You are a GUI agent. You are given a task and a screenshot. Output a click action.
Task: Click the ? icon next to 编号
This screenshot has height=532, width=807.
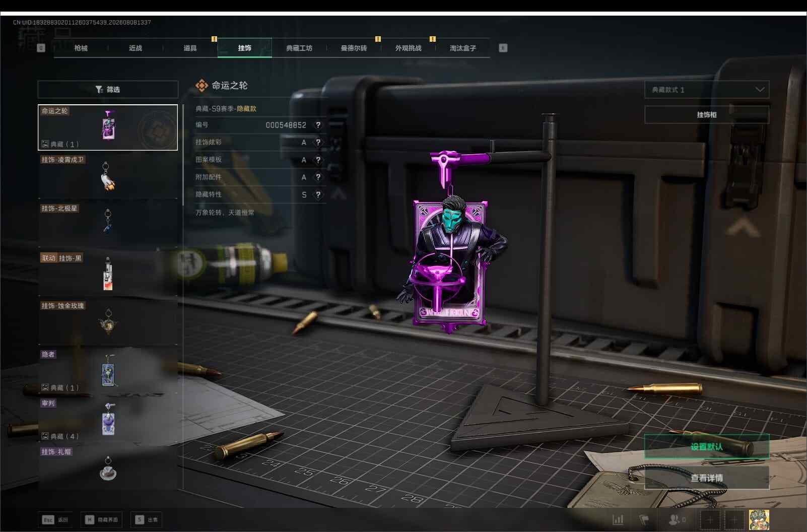[x=318, y=125]
